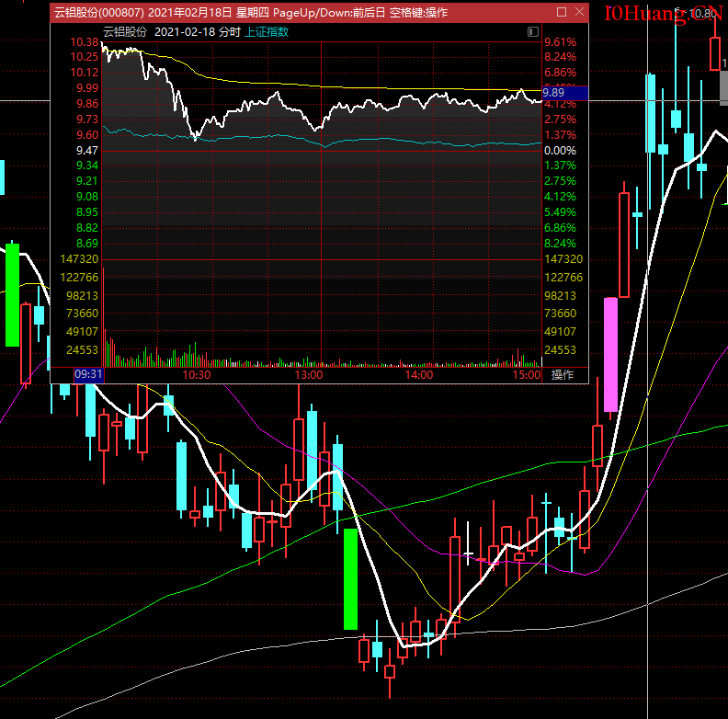Viewport: 728px width, 719px height.
Task: Click the 10:30 time axis label
Action: click(197, 375)
